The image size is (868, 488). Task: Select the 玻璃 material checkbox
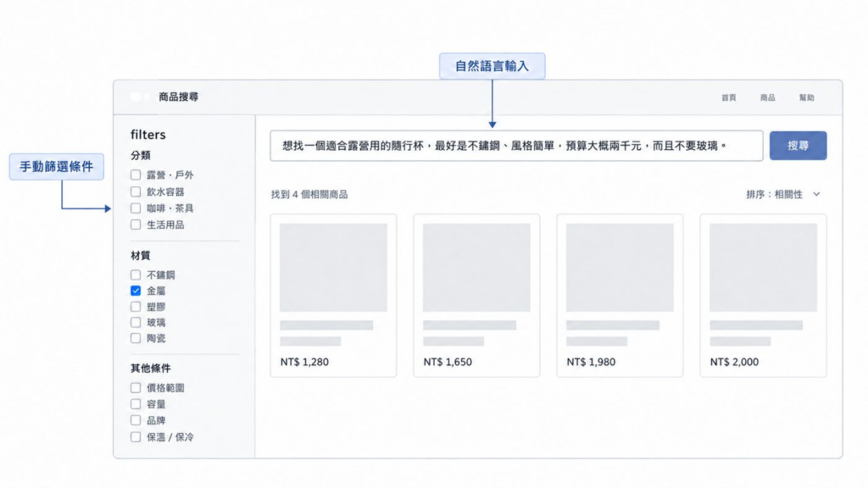[136, 322]
